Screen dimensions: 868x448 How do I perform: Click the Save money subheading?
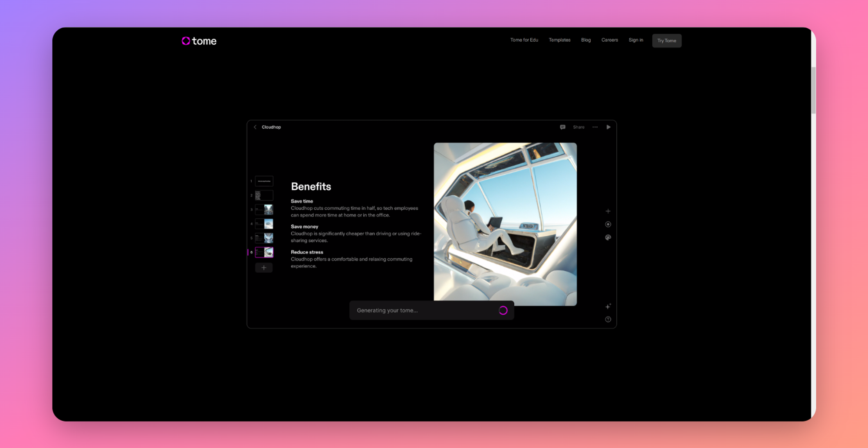(304, 227)
